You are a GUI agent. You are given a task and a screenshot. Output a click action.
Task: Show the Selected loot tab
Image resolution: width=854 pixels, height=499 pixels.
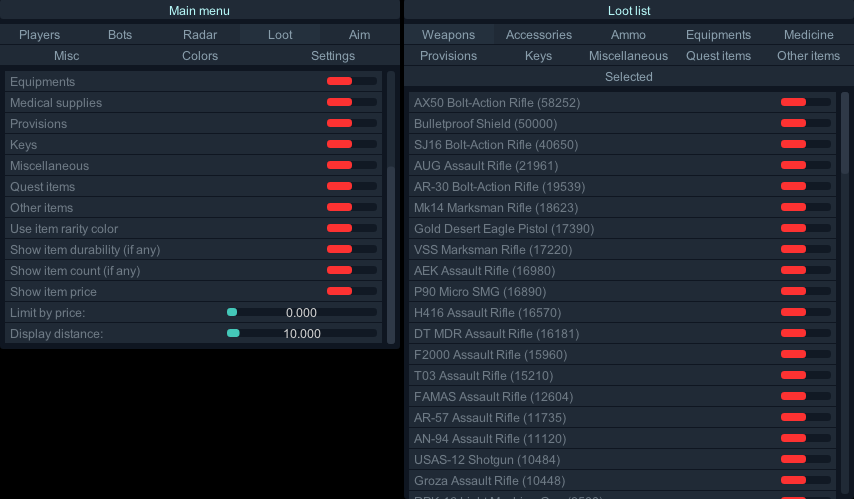629,77
